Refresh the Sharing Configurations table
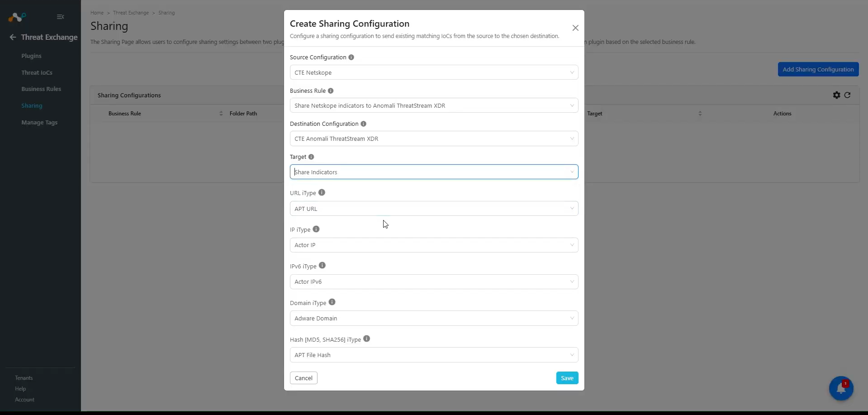868x415 pixels. pyautogui.click(x=847, y=95)
